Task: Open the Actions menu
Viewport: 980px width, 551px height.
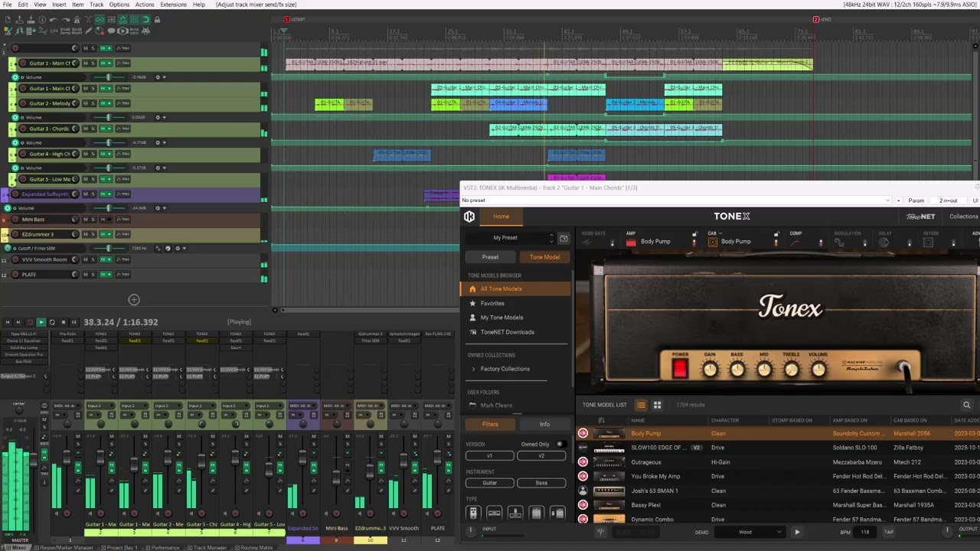Action: (145, 5)
